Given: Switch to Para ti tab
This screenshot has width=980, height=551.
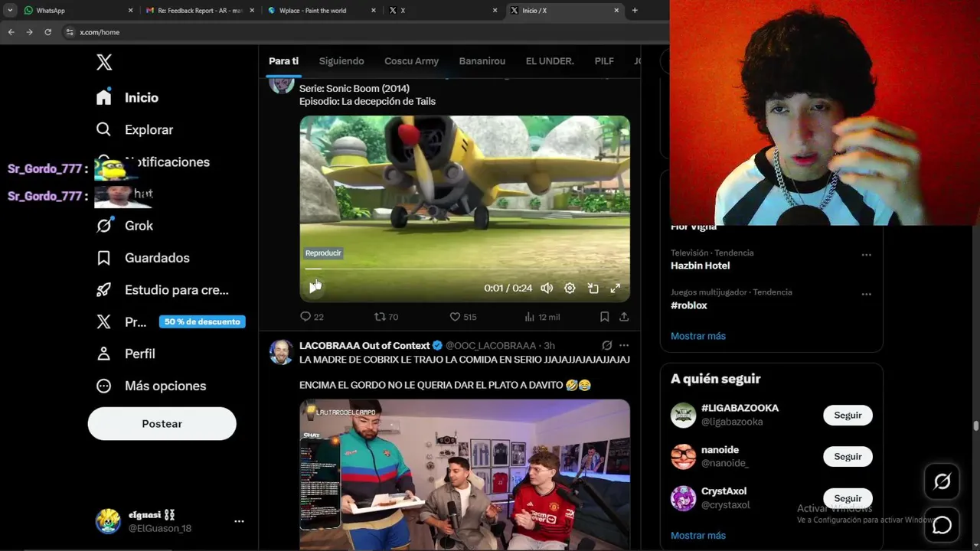Looking at the screenshot, I should (x=283, y=61).
